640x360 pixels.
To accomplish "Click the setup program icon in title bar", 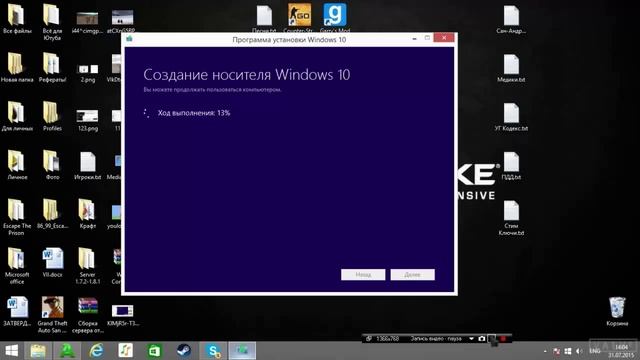I will pos(129,39).
